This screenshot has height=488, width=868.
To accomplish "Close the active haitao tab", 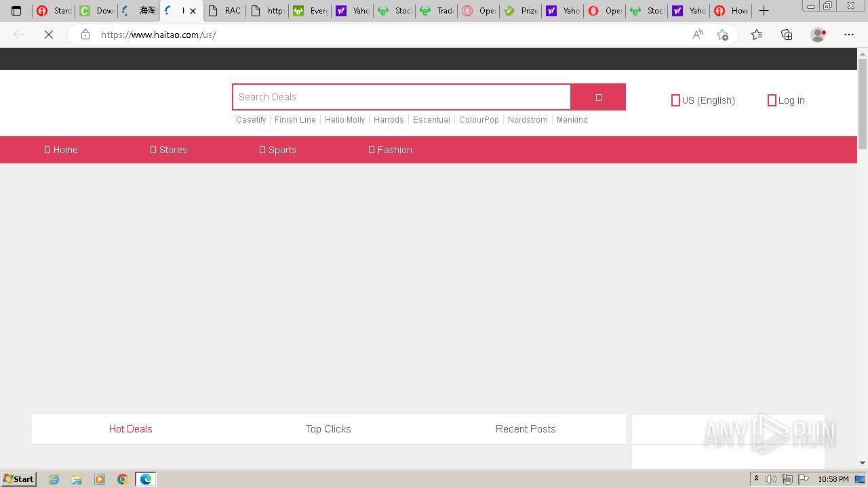I will pos(193,11).
